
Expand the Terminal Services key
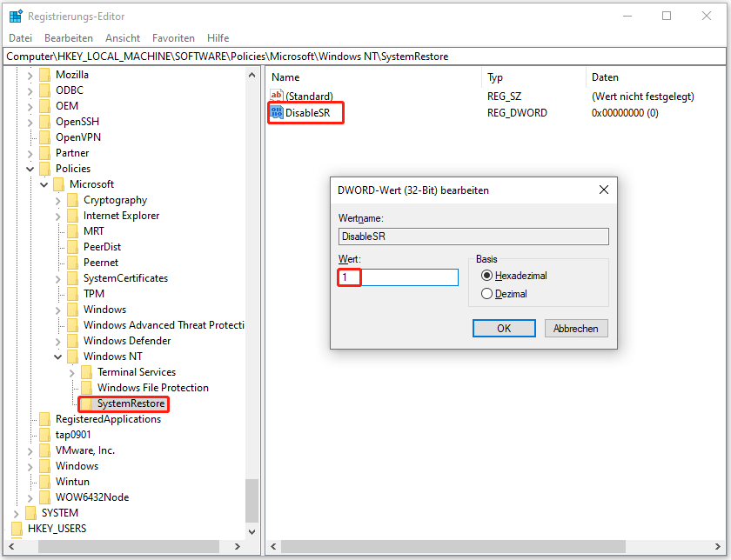point(72,372)
